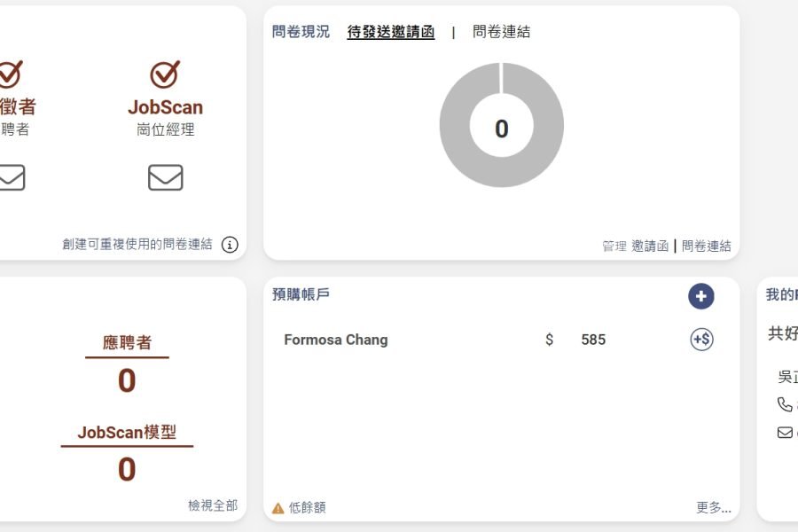Click the partially visible envelope icon under 應聘者
Image resolution: width=798 pixels, height=532 pixels.
[12, 177]
